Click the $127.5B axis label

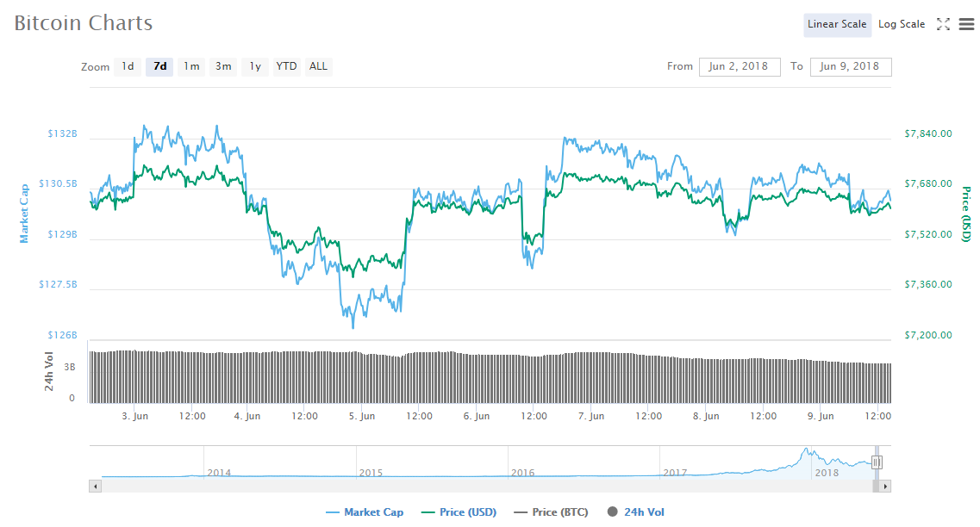click(x=58, y=284)
